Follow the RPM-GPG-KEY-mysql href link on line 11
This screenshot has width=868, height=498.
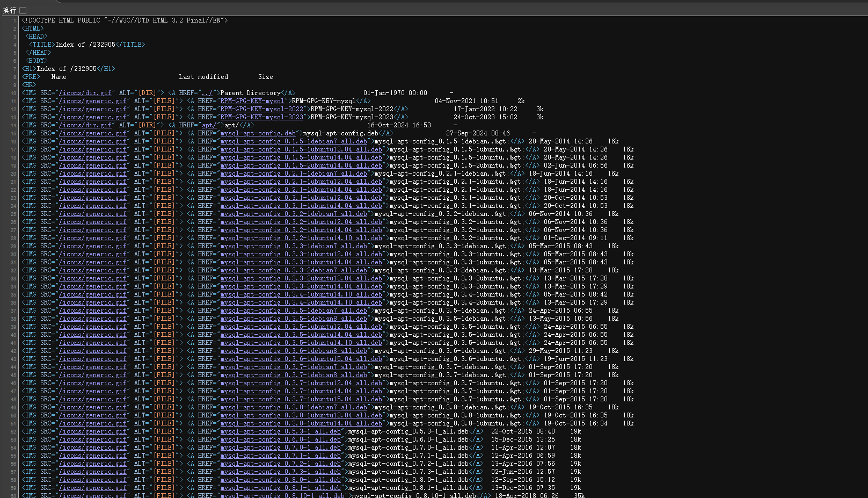252,101
